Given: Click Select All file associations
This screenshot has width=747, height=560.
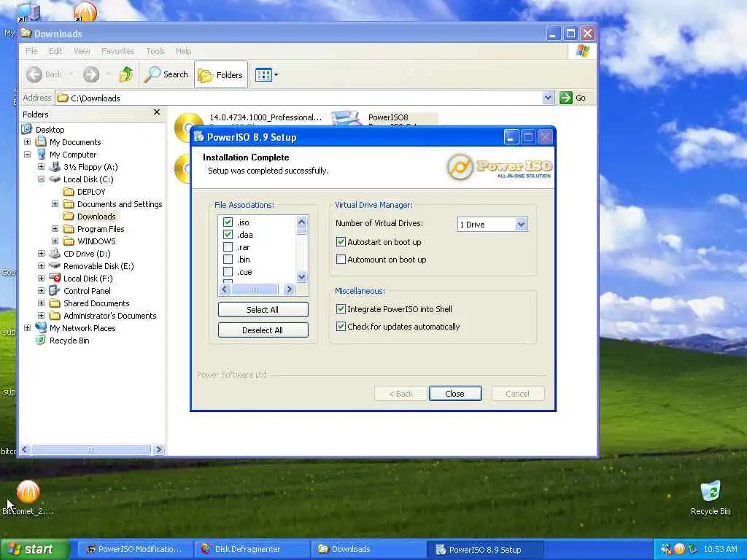Looking at the screenshot, I should pyautogui.click(x=263, y=309).
